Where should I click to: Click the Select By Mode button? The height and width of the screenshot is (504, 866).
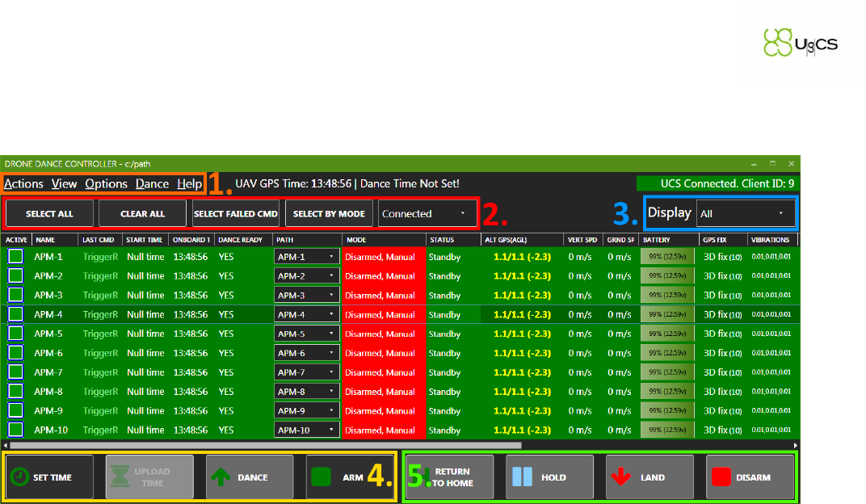click(x=329, y=213)
